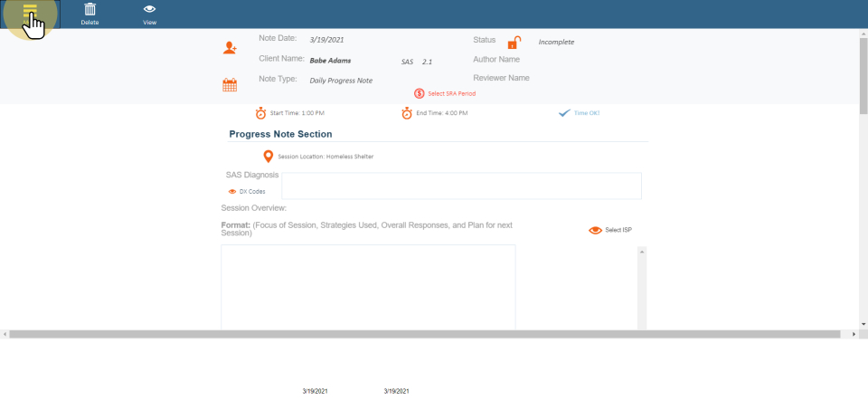Click the page vertical scrollbar down arrow
Screen dimensions: 868x401
click(x=863, y=323)
